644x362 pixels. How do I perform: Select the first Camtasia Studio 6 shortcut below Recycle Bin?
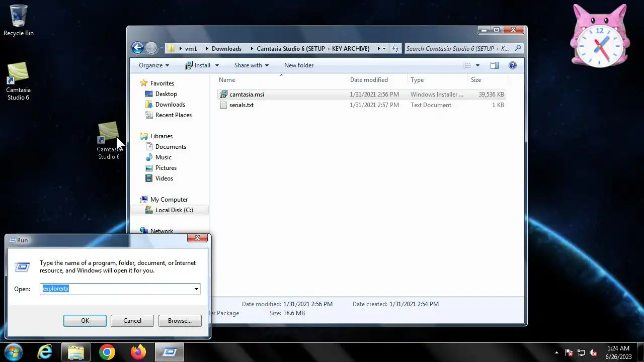click(18, 81)
